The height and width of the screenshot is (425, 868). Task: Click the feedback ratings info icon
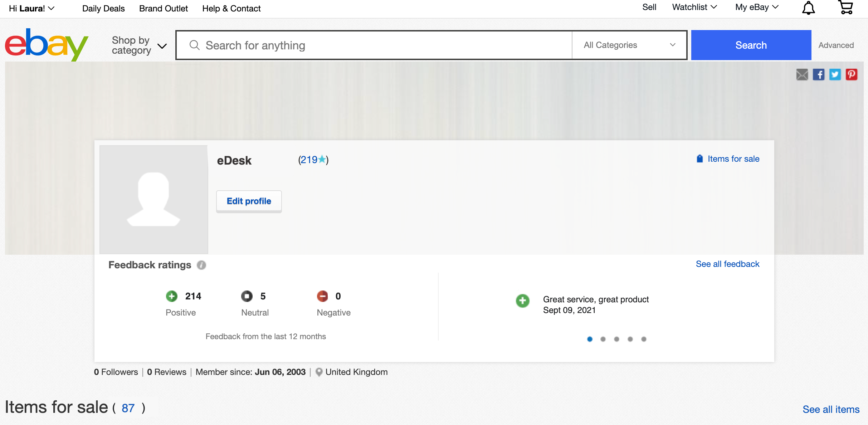(201, 265)
